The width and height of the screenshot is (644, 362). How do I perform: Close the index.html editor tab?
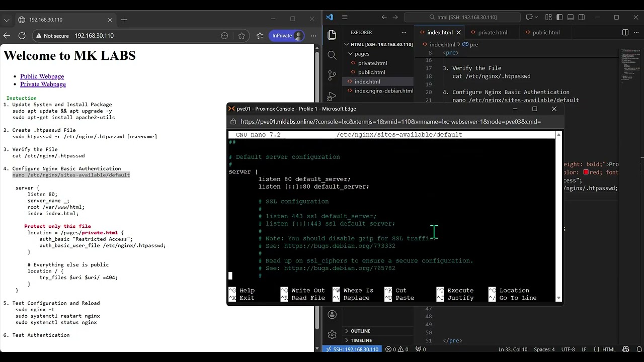[458, 32]
